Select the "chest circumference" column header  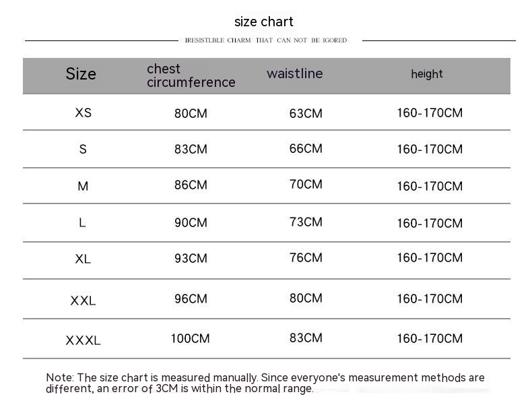tap(191, 75)
